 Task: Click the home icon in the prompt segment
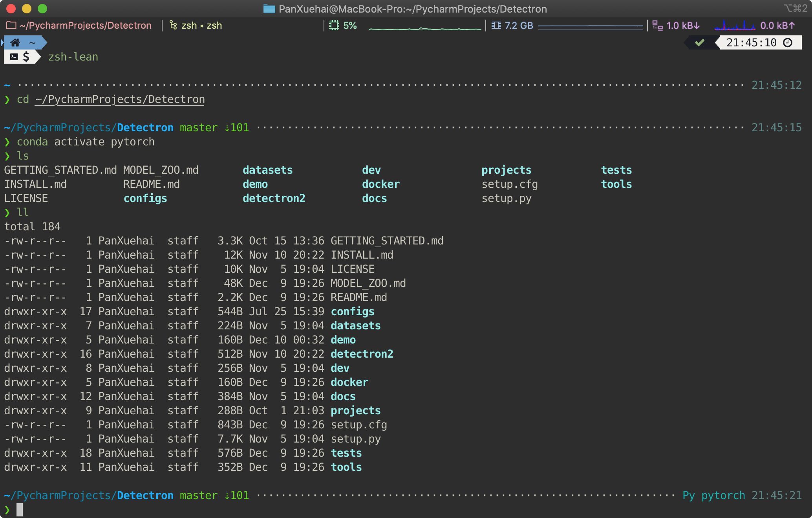coord(15,42)
